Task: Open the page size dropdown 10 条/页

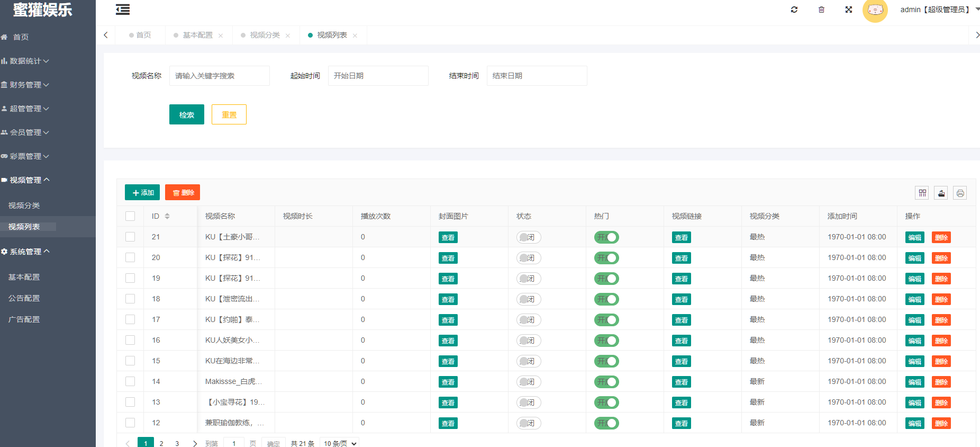Action: tap(340, 443)
